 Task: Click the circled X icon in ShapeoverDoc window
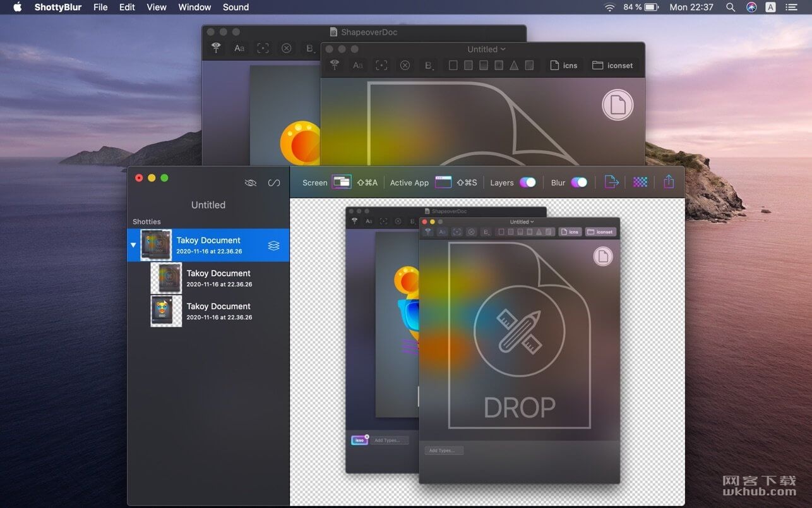[287, 48]
